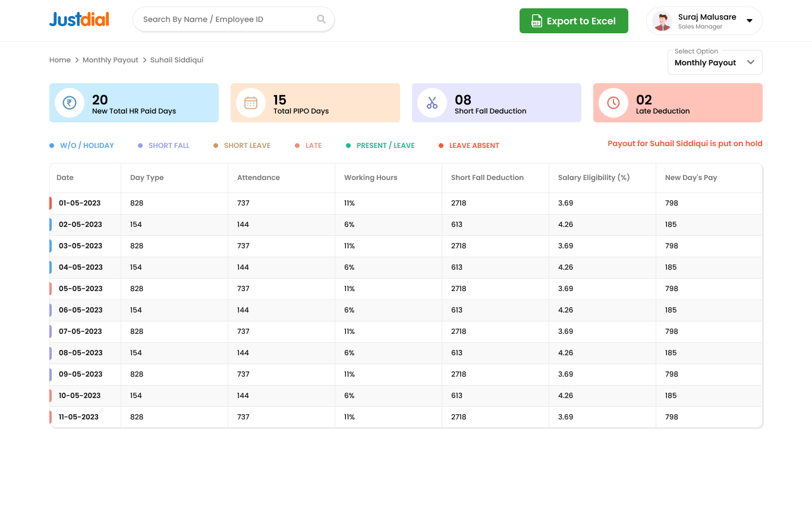Click the SHORT FALL legend dot

[140, 146]
